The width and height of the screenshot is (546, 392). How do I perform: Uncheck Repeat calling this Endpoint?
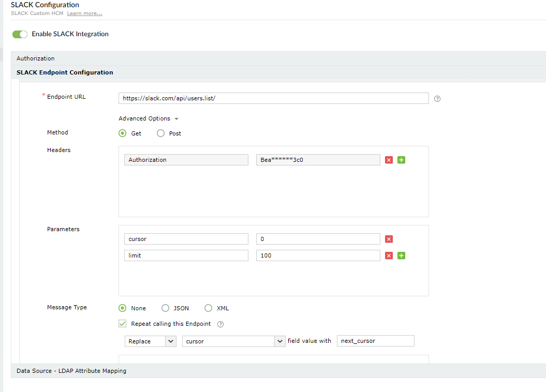pos(123,324)
